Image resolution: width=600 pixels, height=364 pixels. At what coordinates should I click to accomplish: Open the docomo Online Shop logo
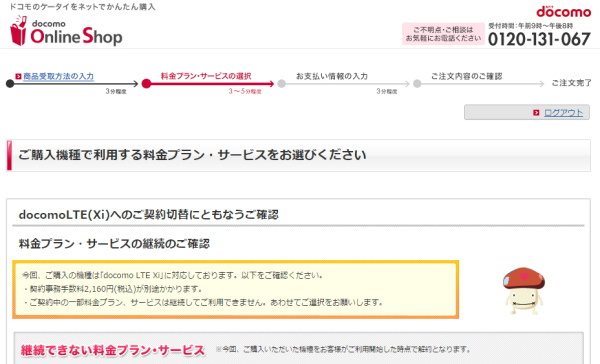click(x=66, y=31)
